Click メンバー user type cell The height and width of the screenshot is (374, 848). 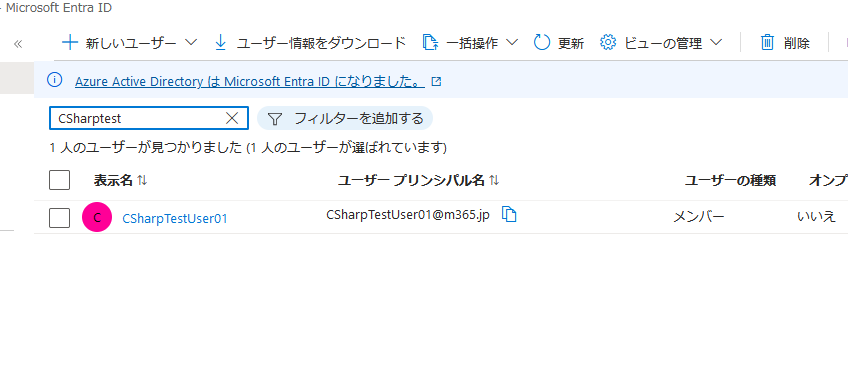tap(698, 217)
